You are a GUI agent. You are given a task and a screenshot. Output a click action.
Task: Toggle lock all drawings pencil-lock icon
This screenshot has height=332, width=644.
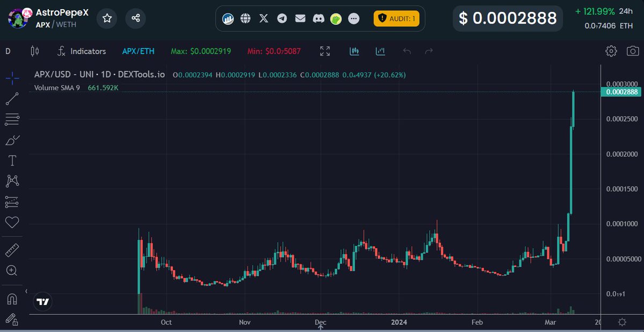(12, 319)
